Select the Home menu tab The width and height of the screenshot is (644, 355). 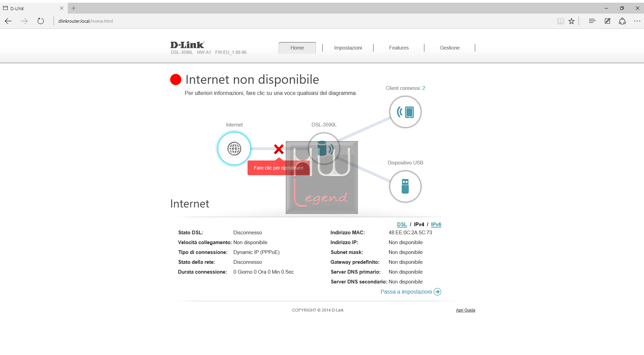click(x=297, y=48)
